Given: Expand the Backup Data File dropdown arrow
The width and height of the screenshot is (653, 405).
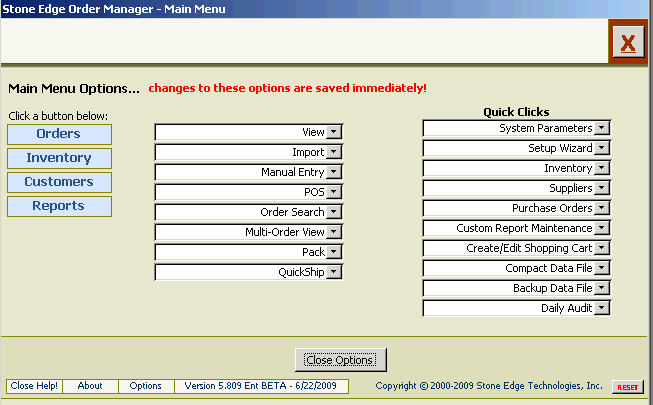Looking at the screenshot, I should pos(602,288).
